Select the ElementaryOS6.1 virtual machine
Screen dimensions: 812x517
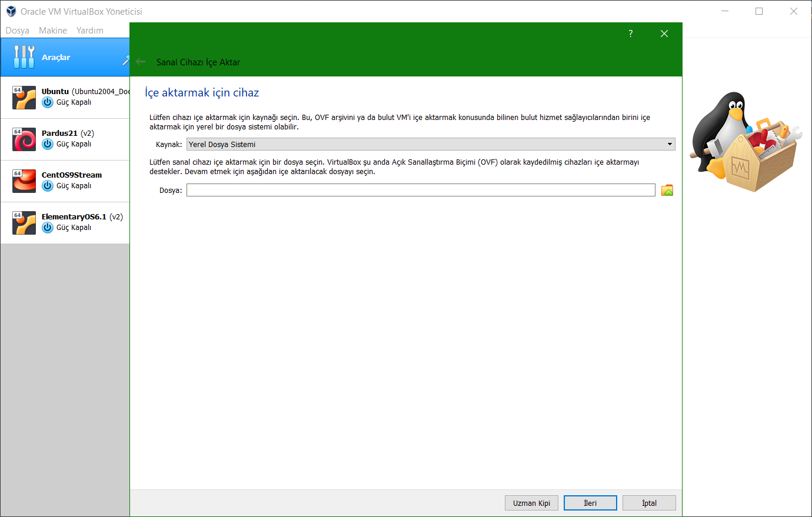pos(65,223)
